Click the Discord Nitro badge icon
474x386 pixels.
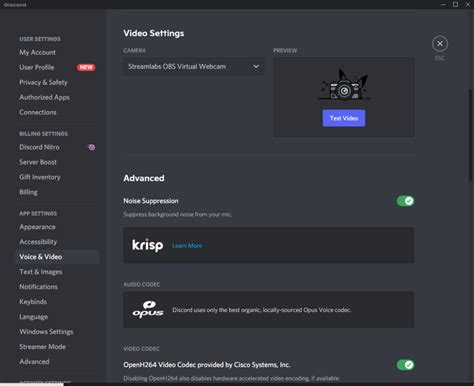pyautogui.click(x=92, y=147)
